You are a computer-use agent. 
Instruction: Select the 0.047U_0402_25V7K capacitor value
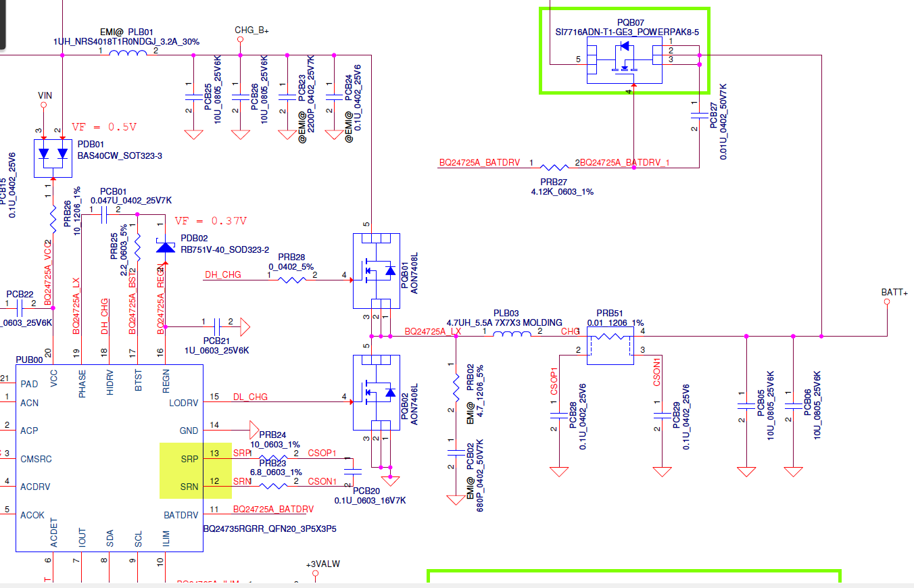click(131, 201)
